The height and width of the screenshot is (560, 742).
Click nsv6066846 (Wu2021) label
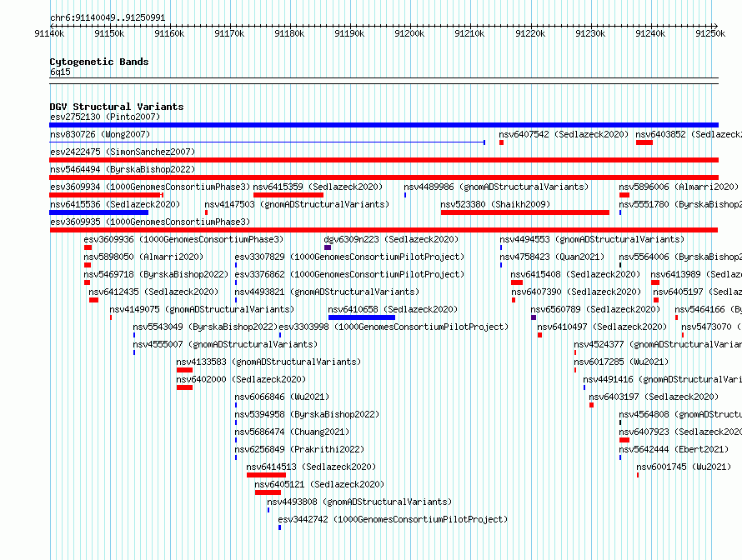(282, 397)
